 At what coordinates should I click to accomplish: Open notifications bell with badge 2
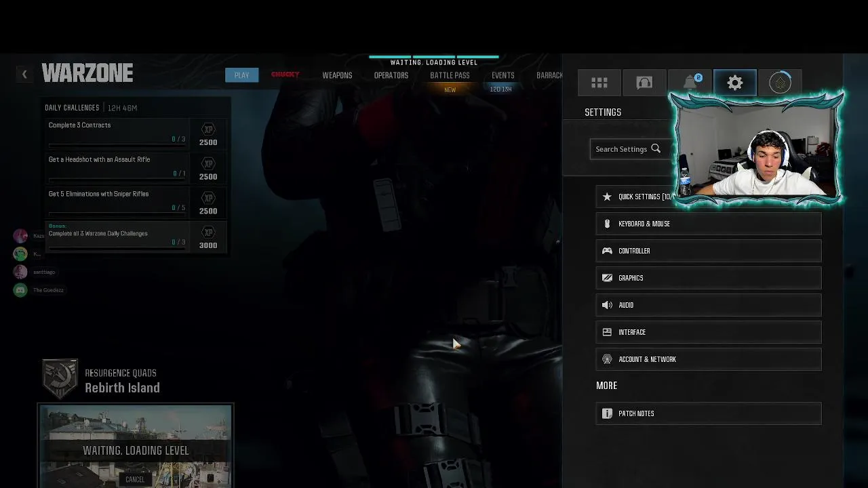pos(691,83)
